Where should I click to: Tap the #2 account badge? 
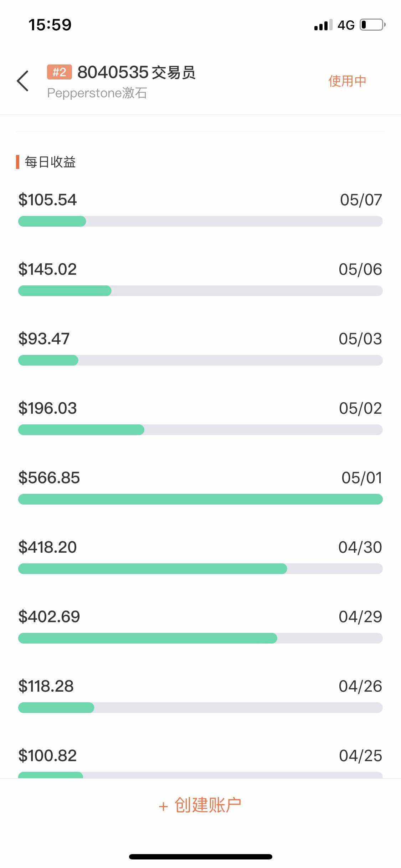click(x=59, y=72)
